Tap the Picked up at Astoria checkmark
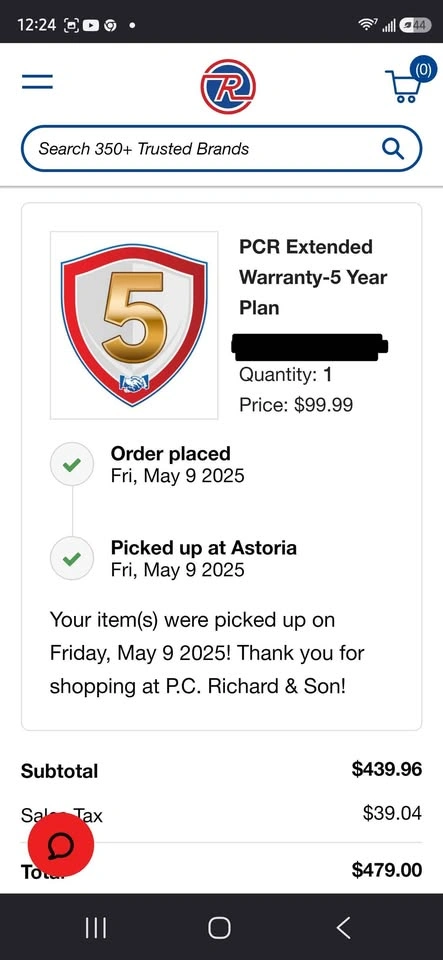 (x=72, y=558)
